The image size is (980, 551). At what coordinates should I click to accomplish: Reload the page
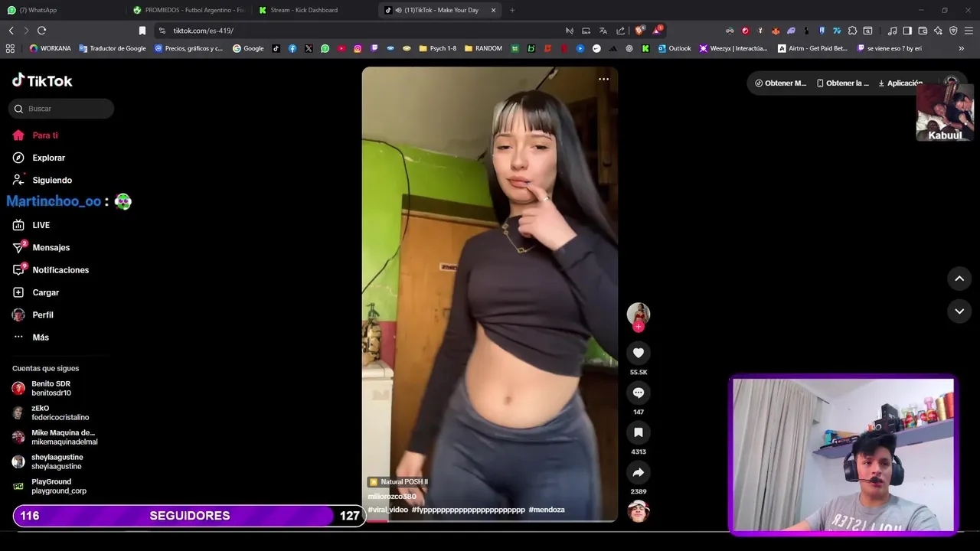[x=41, y=31]
